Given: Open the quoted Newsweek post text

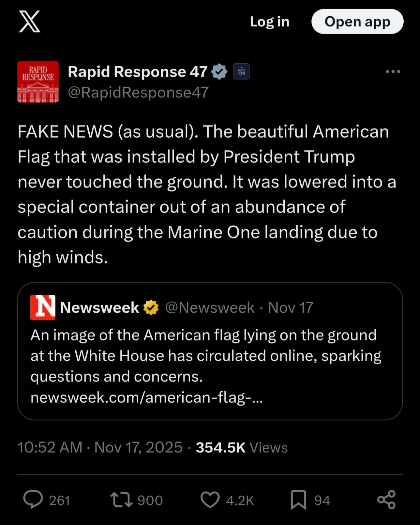Looking at the screenshot, I should 205,355.
